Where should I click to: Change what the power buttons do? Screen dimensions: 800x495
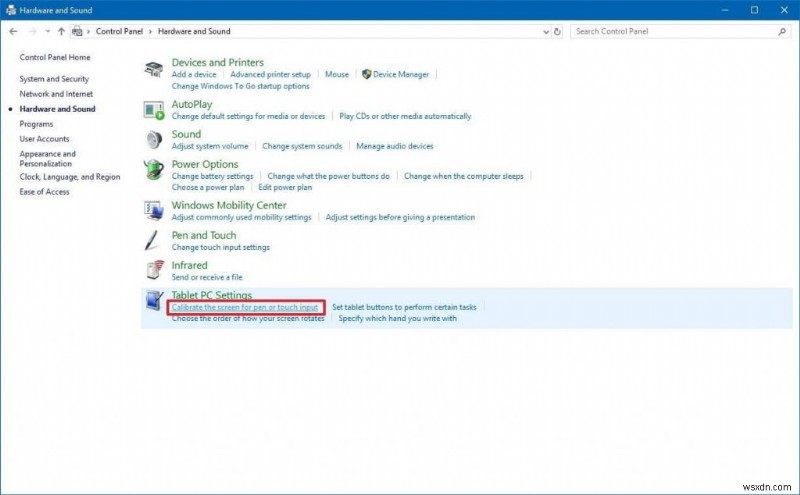click(x=329, y=176)
